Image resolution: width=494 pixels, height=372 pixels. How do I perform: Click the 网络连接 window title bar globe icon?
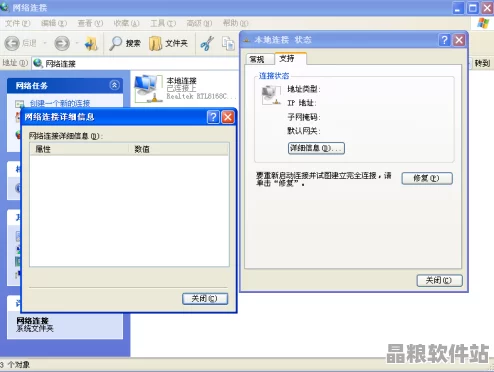coord(4,7)
